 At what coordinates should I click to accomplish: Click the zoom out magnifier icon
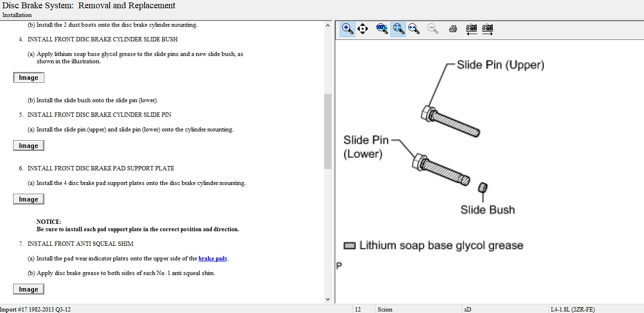[x=433, y=29]
